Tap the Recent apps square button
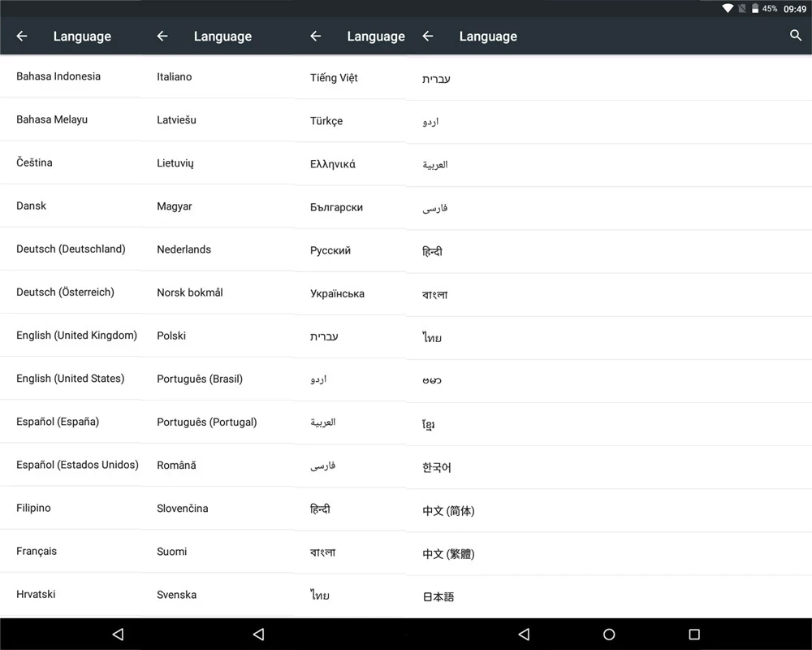Viewport: 812px width, 650px height. tap(694, 634)
